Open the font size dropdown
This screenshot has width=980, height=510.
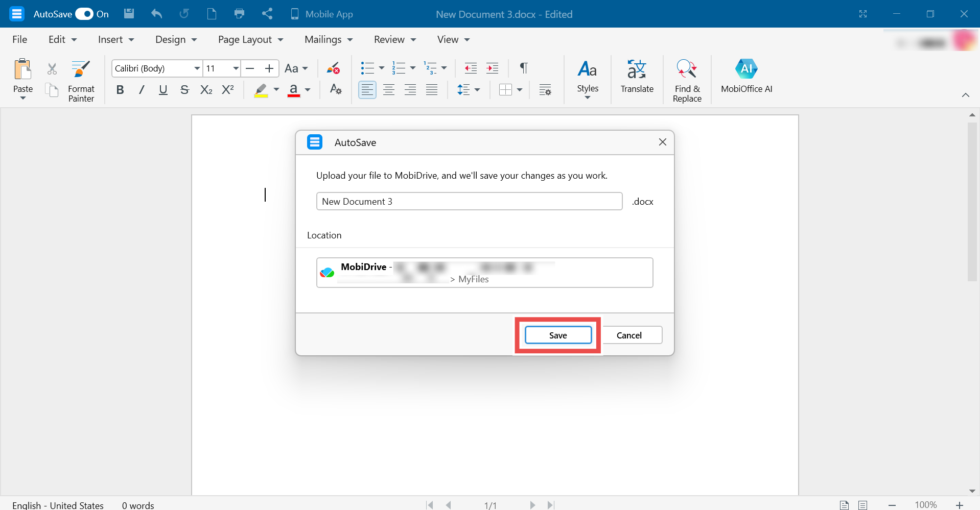236,68
